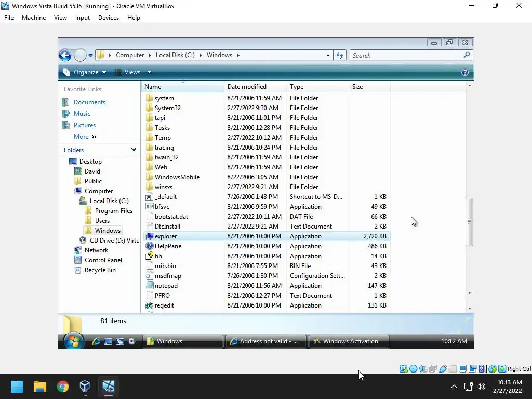
Task: Click the System32 folder icon
Action: pyautogui.click(x=149, y=108)
